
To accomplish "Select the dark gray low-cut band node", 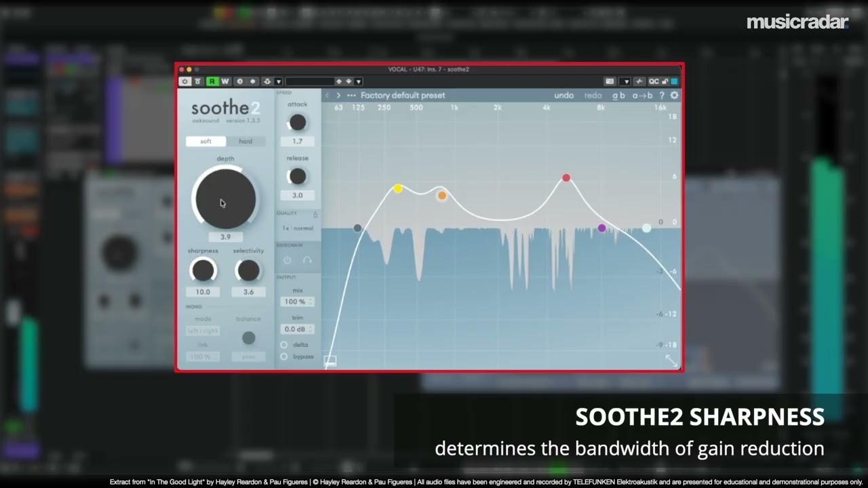I will (357, 228).
